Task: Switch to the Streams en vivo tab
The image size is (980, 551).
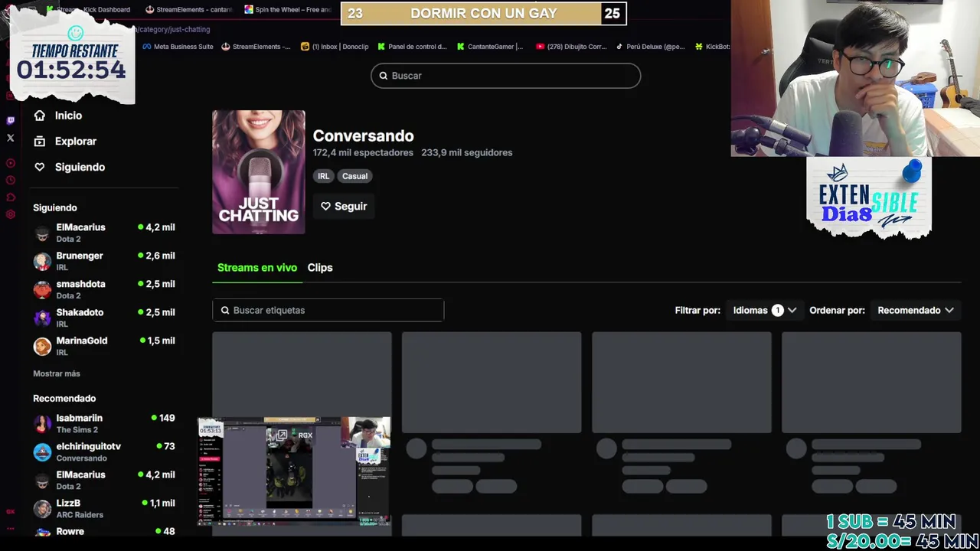Action: click(257, 268)
